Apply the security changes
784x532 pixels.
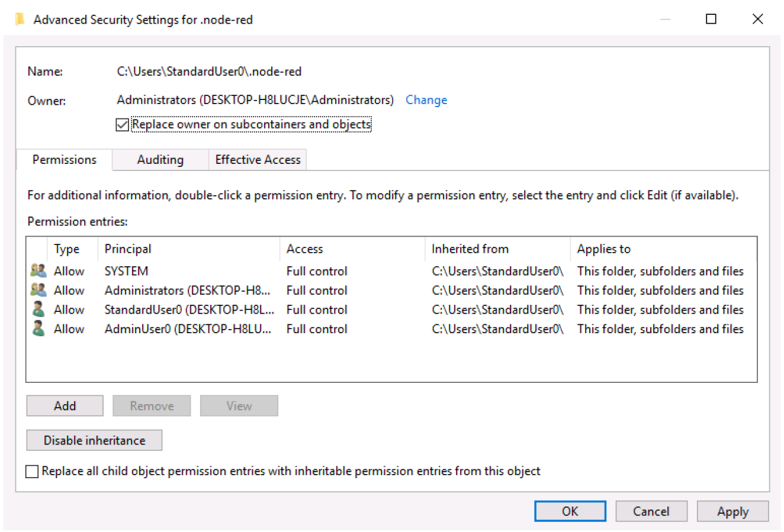[732, 511]
